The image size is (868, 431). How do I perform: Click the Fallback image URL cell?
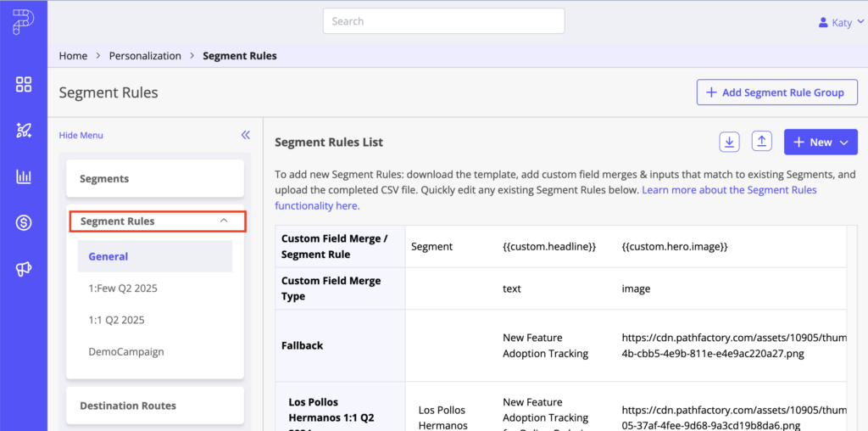[734, 345]
